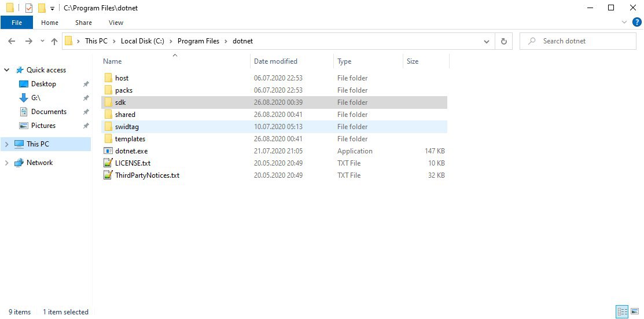Viewport: 644px width, 319px height.
Task: Click the ThirdPartyNotices.txt file icon
Action: [x=108, y=175]
